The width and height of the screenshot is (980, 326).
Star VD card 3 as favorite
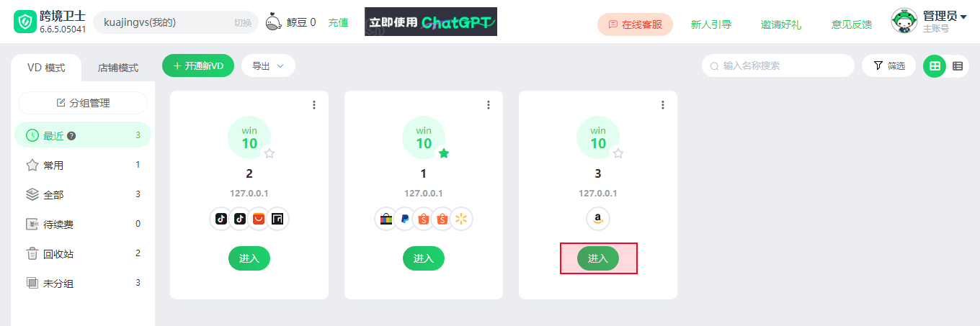click(x=618, y=153)
